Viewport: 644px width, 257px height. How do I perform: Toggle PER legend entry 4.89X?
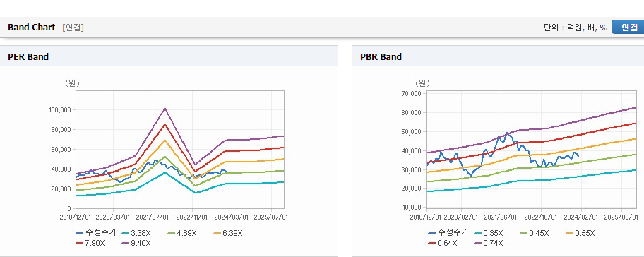[182, 233]
